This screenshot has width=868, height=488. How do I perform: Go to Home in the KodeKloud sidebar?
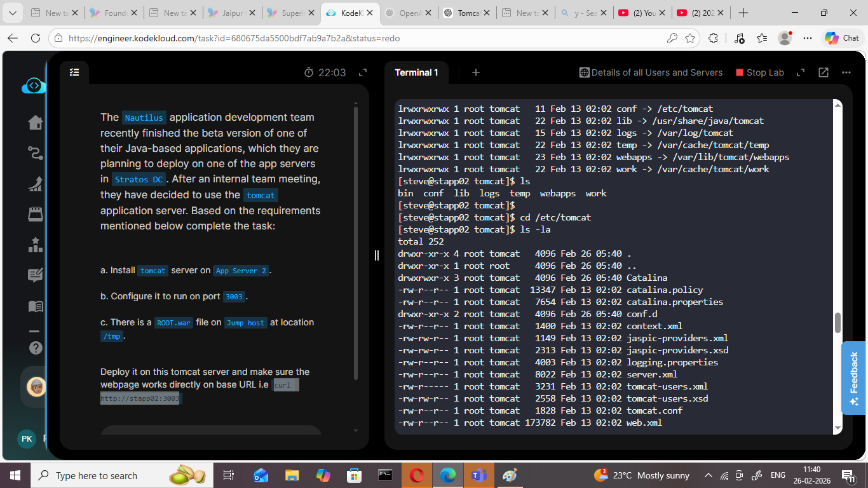36,122
